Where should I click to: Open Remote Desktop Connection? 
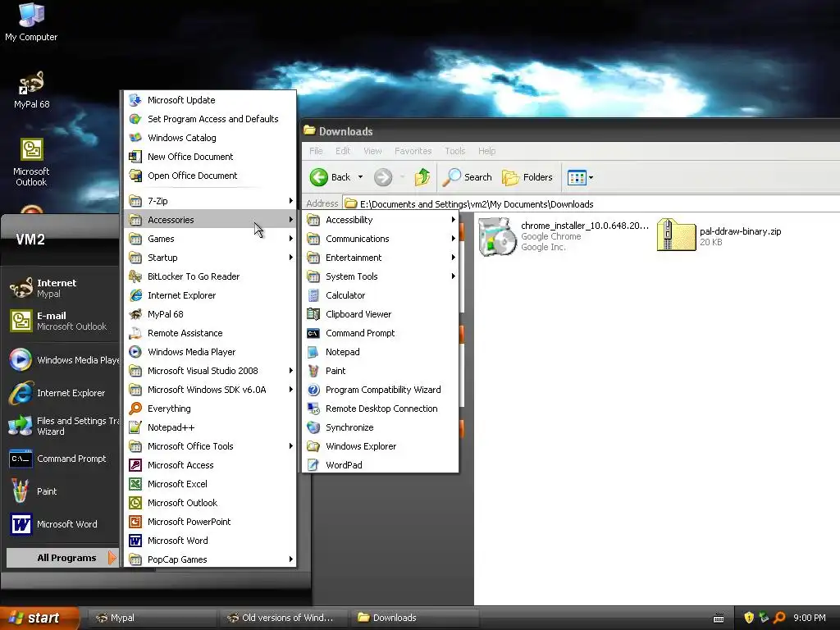pyautogui.click(x=381, y=409)
